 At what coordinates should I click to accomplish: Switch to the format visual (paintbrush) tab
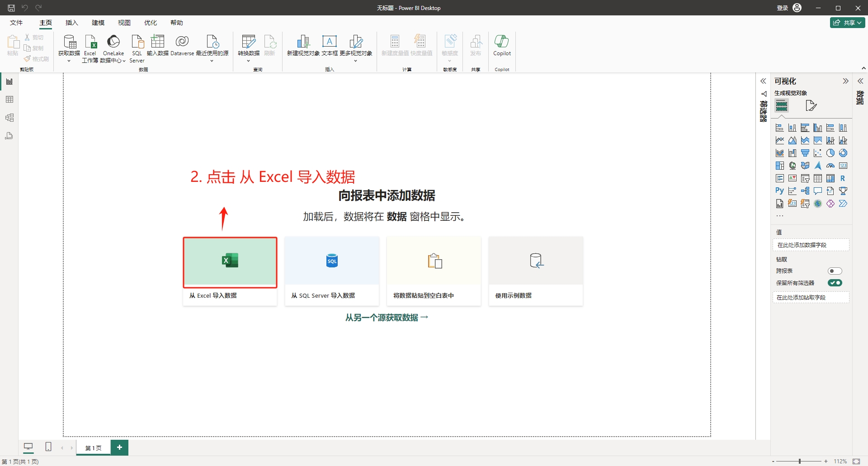pos(811,106)
